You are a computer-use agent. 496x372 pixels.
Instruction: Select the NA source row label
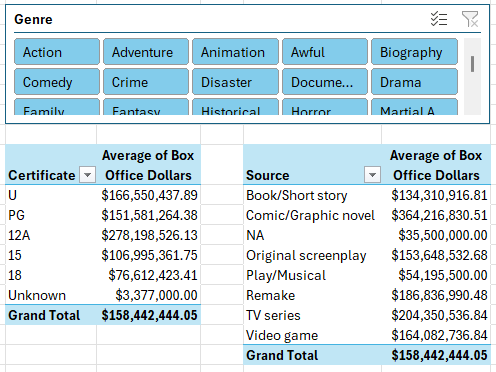click(x=312, y=235)
